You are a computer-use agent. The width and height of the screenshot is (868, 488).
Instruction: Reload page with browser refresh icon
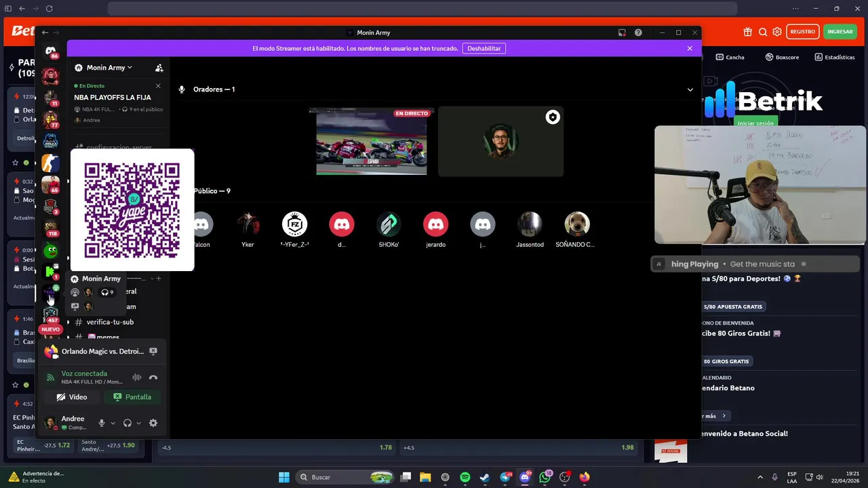coord(50,9)
